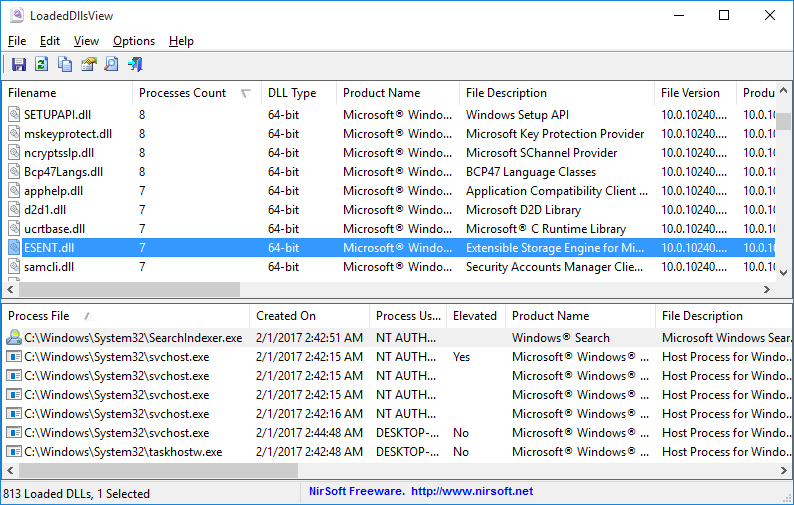The image size is (794, 505).
Task: Click the Copy selected items icon
Action: click(65, 65)
